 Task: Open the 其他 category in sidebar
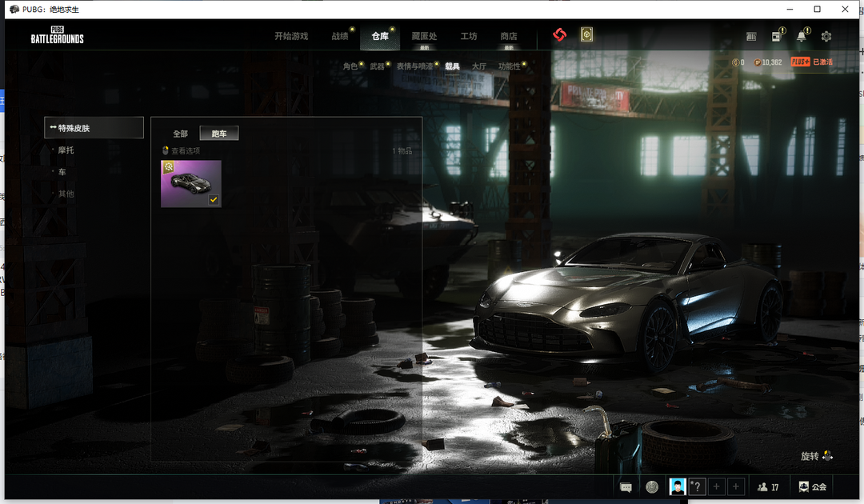[66, 194]
